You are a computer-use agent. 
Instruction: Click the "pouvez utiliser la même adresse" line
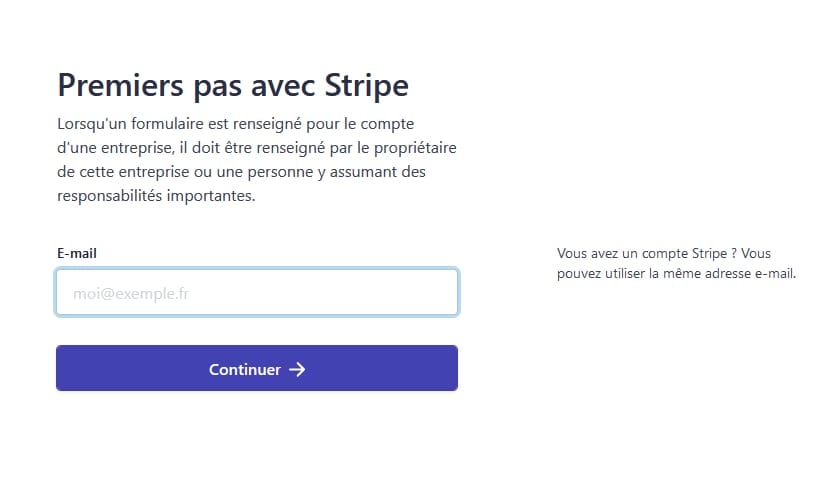(x=676, y=274)
